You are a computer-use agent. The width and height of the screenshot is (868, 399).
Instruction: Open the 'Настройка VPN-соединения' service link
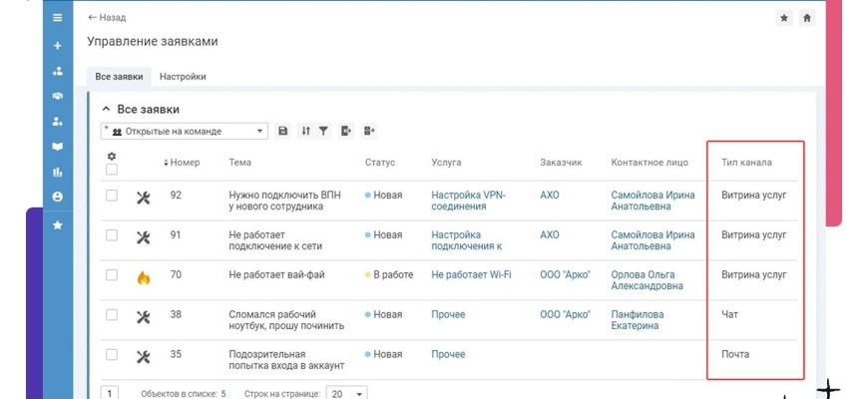pos(468,200)
